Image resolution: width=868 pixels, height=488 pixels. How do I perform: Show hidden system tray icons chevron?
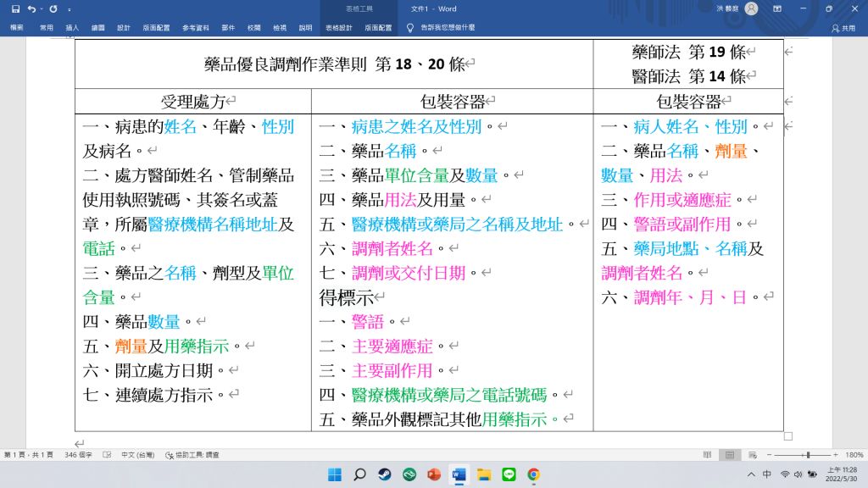pos(751,474)
